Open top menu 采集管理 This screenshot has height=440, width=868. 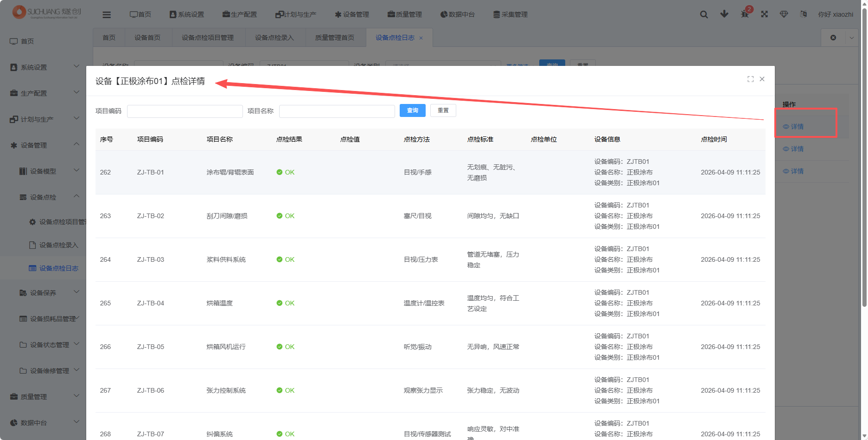(x=511, y=14)
